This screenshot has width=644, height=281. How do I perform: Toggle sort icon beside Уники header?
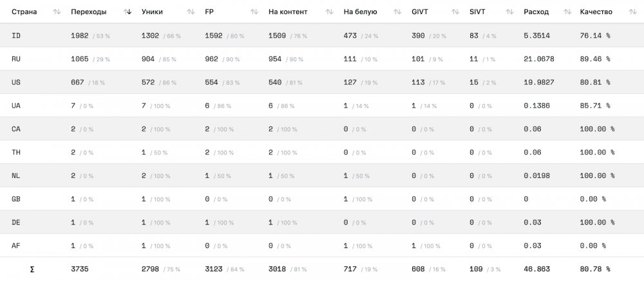point(191,12)
